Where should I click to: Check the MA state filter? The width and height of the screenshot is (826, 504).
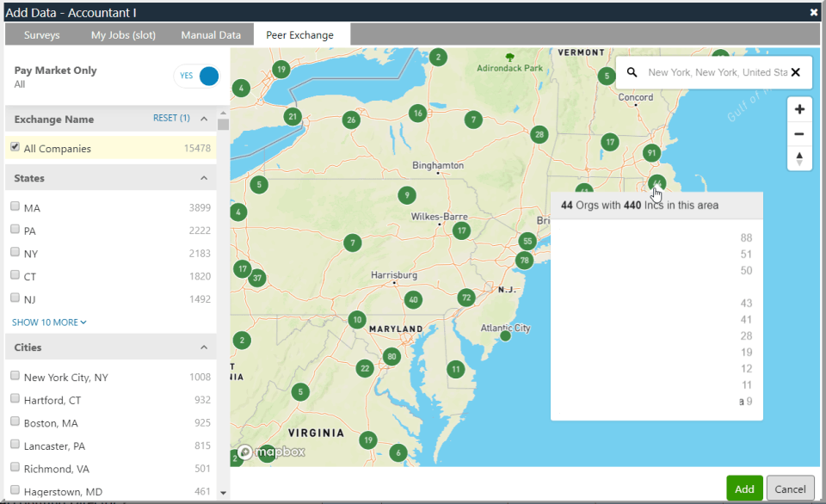15,206
